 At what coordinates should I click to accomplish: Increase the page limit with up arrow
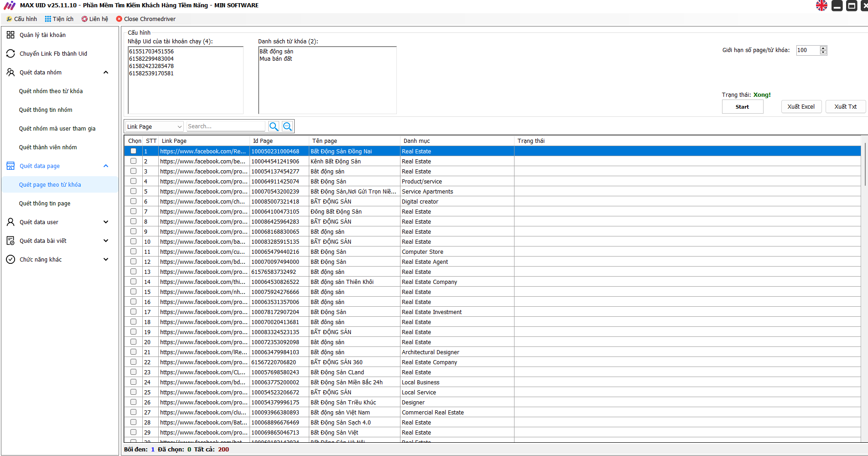pos(823,48)
